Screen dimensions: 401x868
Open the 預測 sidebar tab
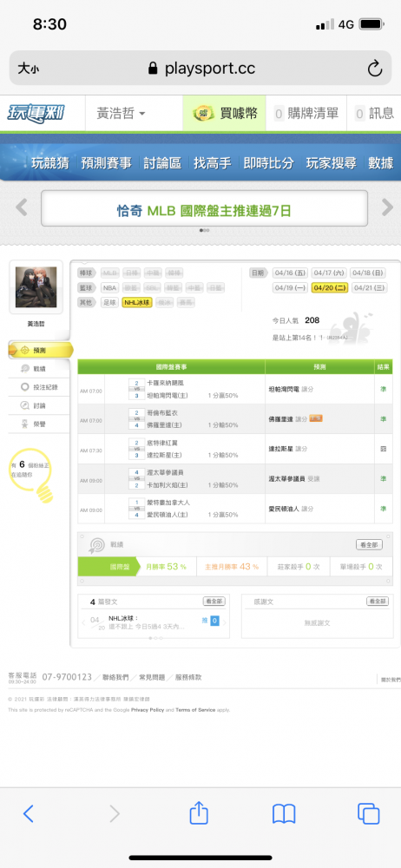pyautogui.click(x=40, y=351)
